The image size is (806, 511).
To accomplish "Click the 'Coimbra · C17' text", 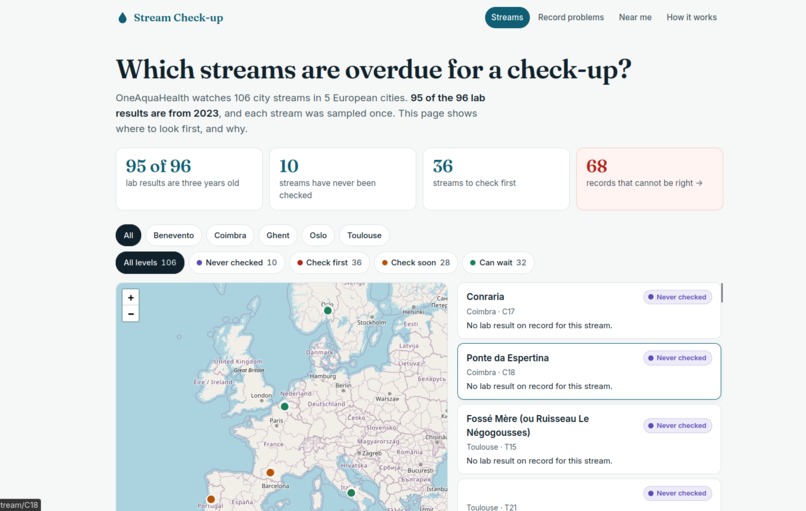I will [x=490, y=312].
